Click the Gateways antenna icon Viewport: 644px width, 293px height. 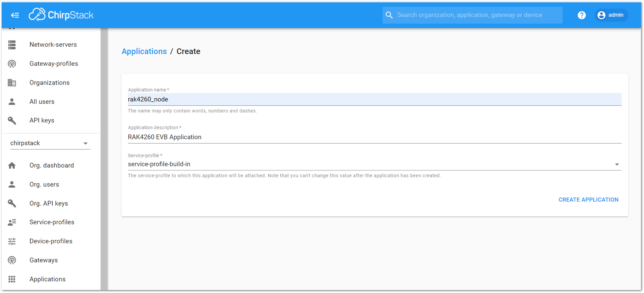point(12,260)
